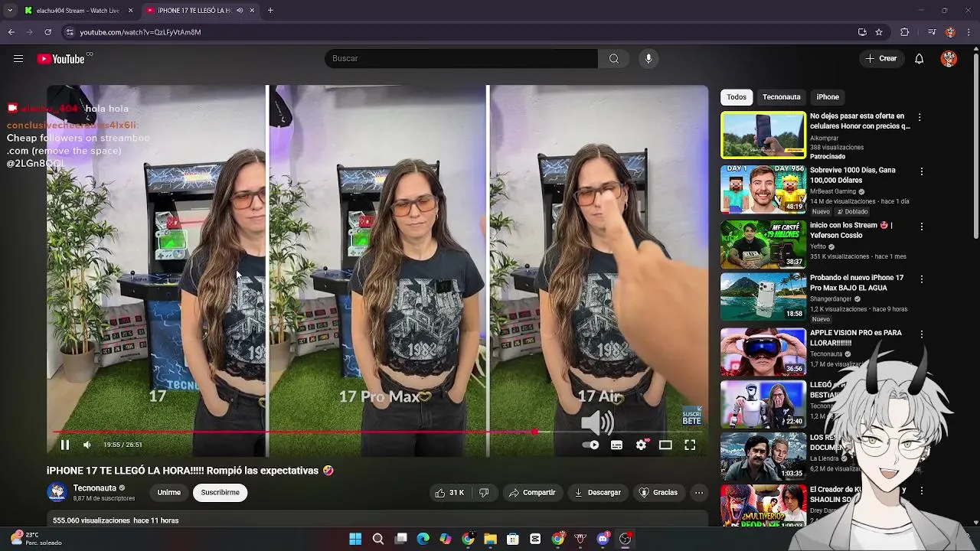Open the YouTube hamburger guide menu
Viewport: 980px width, 551px height.
click(18, 59)
